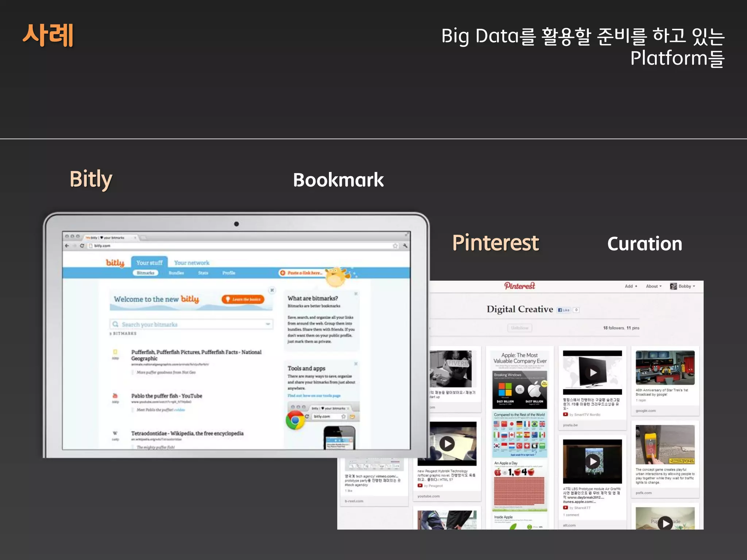Image resolution: width=747 pixels, height=560 pixels.
Task: Click the Pinterest logo
Action: (520, 286)
